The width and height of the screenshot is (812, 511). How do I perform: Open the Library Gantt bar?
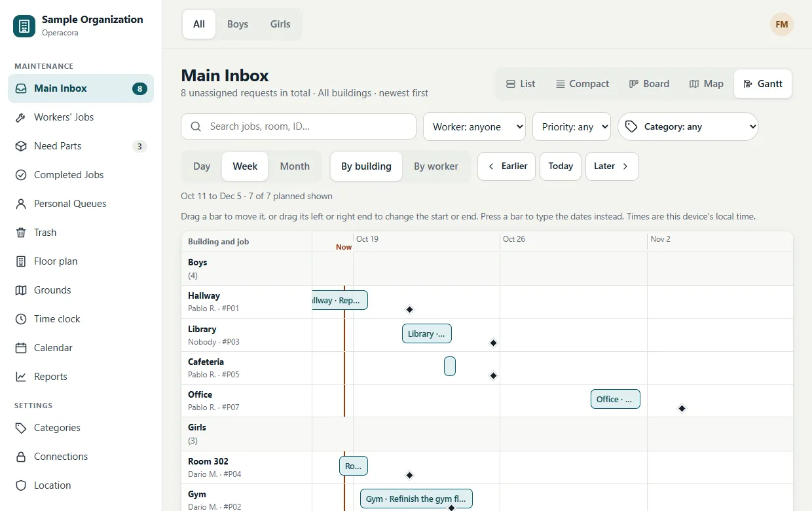click(427, 333)
